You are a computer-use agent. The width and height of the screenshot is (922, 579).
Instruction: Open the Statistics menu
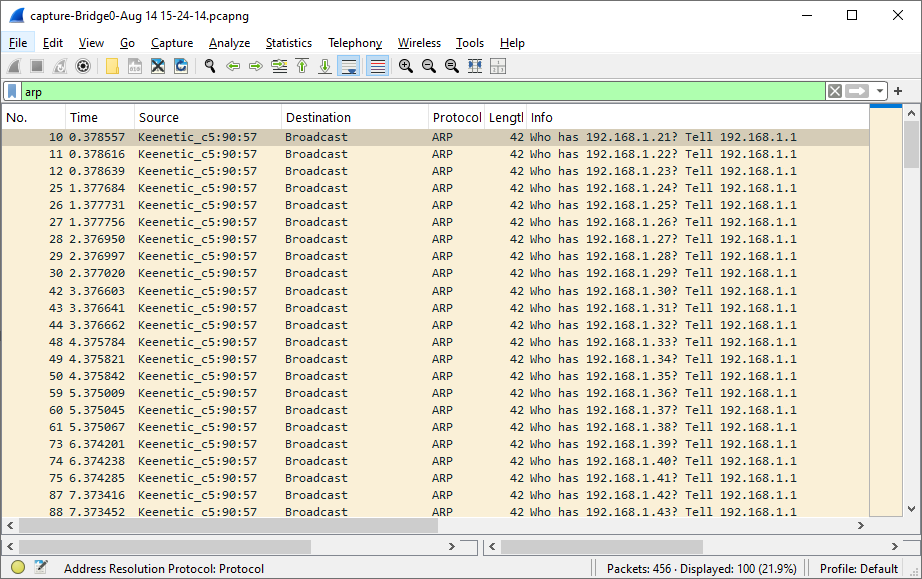tap(288, 43)
